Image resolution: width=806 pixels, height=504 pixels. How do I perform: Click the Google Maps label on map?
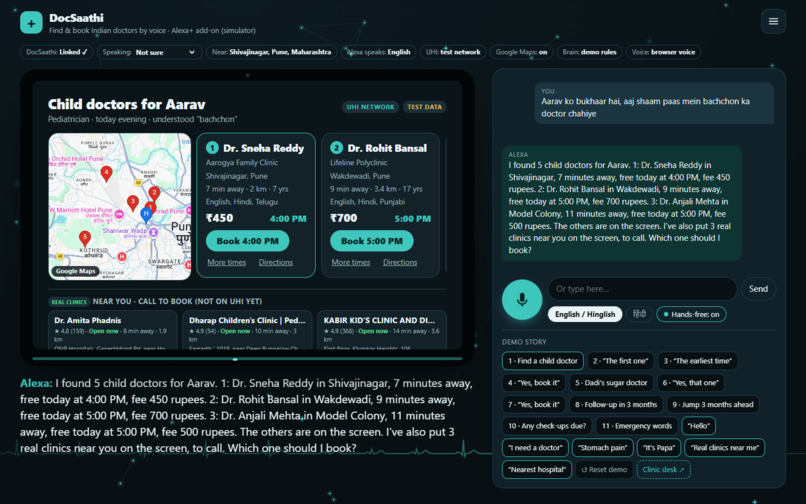[76, 271]
